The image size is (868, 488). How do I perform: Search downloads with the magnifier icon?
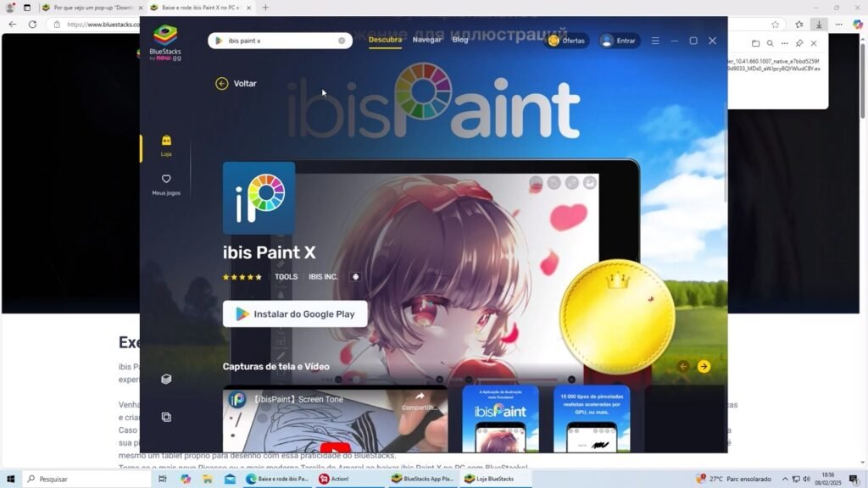tap(770, 43)
